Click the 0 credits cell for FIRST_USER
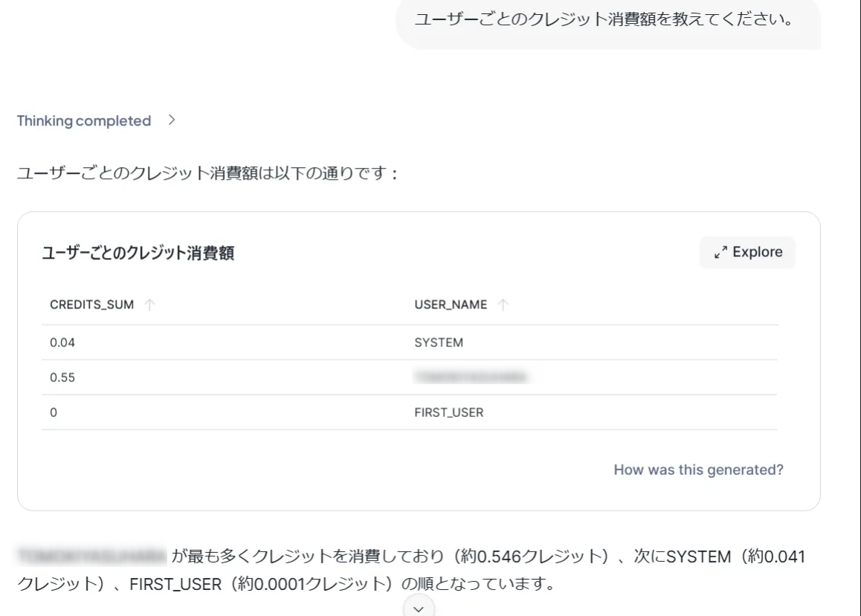Image resolution: width=861 pixels, height=616 pixels. 54,412
